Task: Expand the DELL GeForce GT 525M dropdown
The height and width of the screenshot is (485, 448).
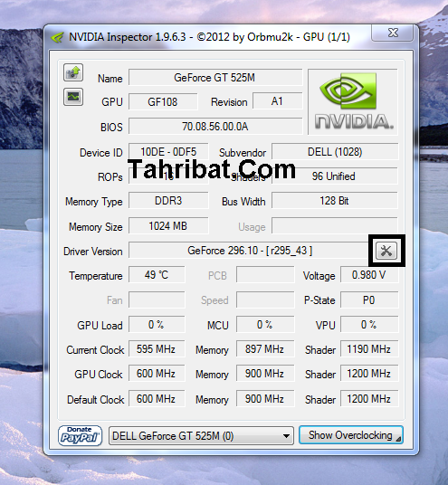Action: [201, 436]
